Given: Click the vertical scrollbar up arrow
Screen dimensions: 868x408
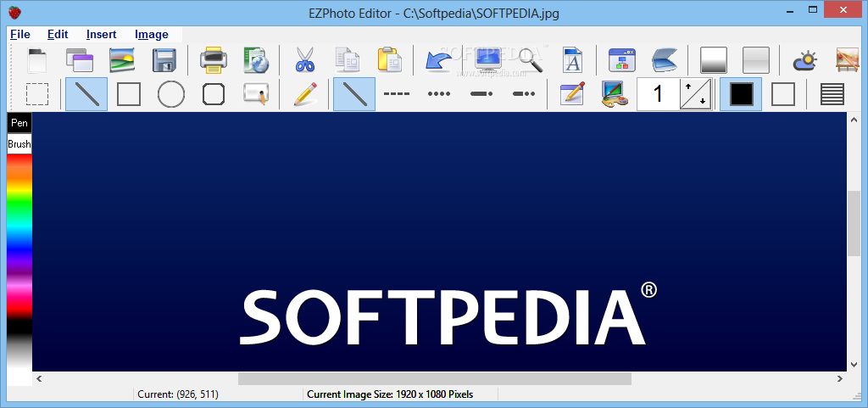Looking at the screenshot, I should (854, 119).
